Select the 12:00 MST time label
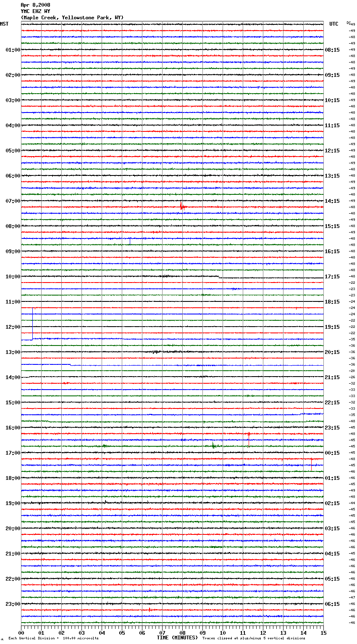Screen dimensions: 357x644 tap(13, 327)
